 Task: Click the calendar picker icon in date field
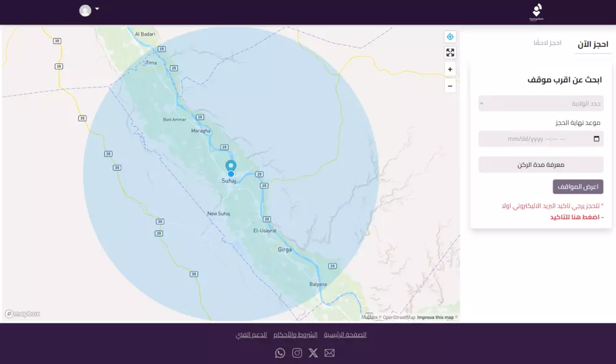pyautogui.click(x=596, y=139)
